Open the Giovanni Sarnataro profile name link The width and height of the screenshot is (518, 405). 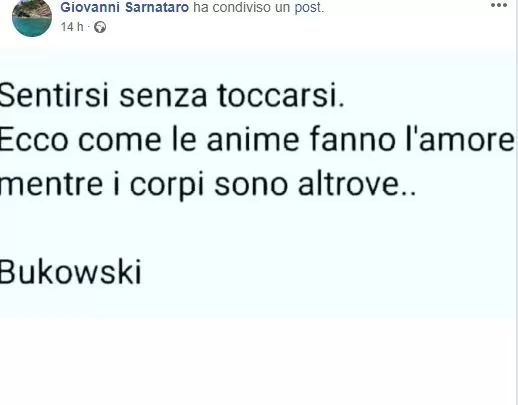tap(125, 7)
